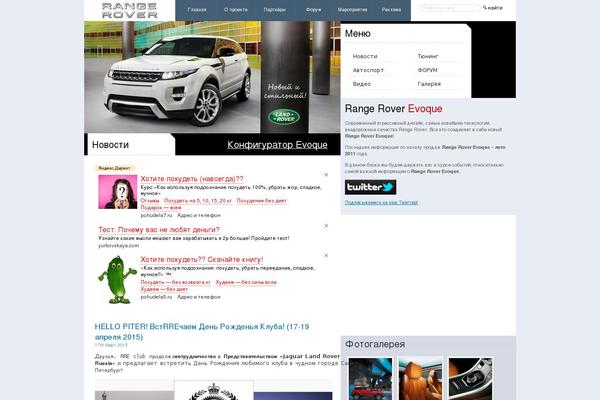Focus the site search field

[449, 8]
